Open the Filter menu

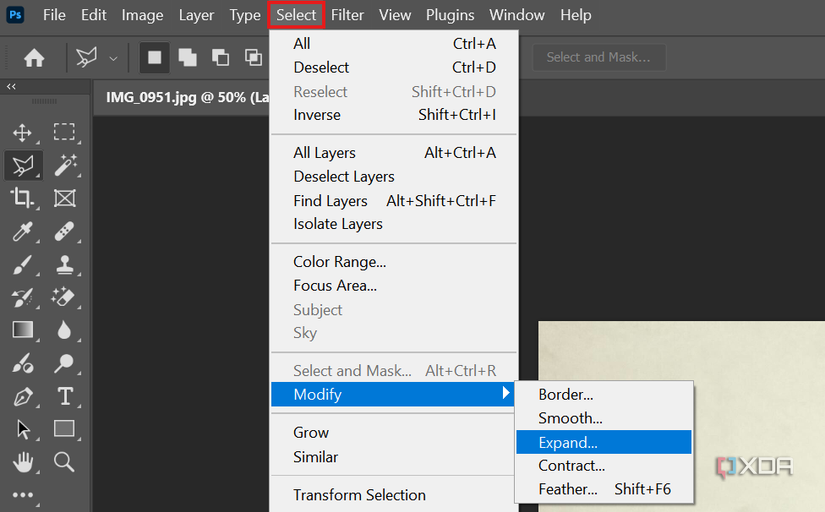[347, 15]
